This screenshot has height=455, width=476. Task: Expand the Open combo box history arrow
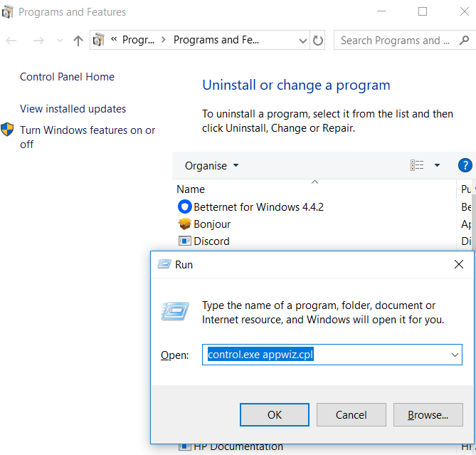click(x=455, y=355)
